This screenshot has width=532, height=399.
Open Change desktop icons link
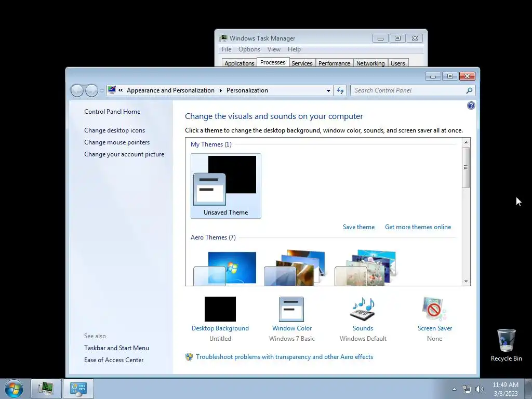(x=115, y=130)
